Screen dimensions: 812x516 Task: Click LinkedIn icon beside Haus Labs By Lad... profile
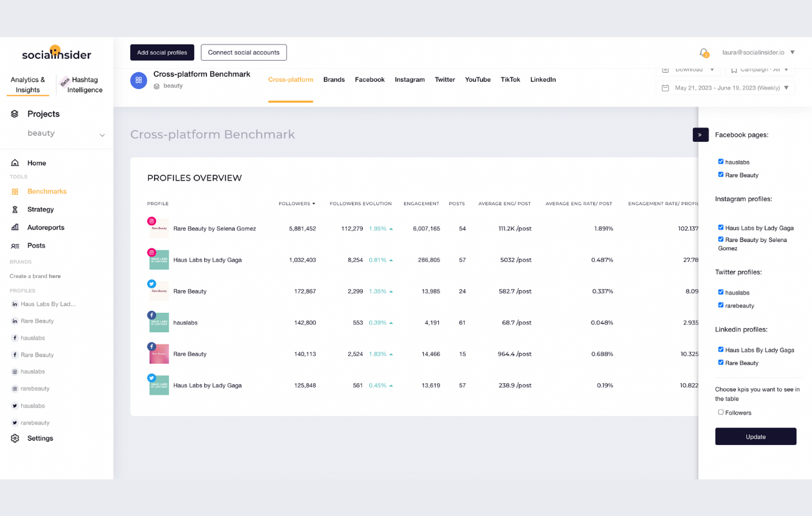[15, 304]
